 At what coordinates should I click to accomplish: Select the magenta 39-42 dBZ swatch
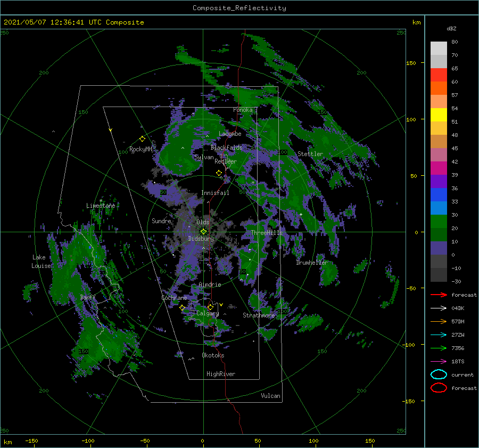[x=439, y=168]
